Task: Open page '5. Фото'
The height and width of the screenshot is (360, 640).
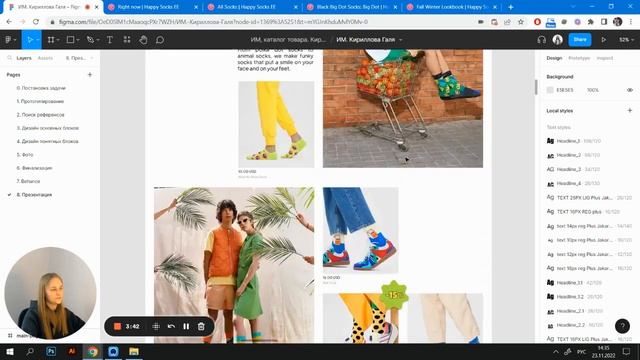Action: (25, 155)
